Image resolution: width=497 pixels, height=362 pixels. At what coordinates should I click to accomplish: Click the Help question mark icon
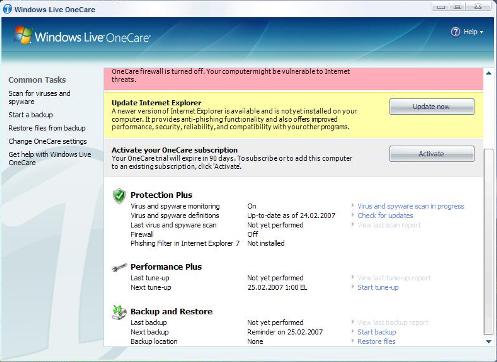click(x=455, y=32)
